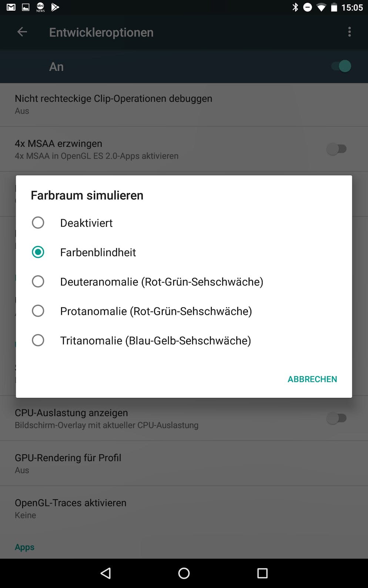Select the Farbenblindheit radio option
This screenshot has width=368, height=588.
(184, 252)
